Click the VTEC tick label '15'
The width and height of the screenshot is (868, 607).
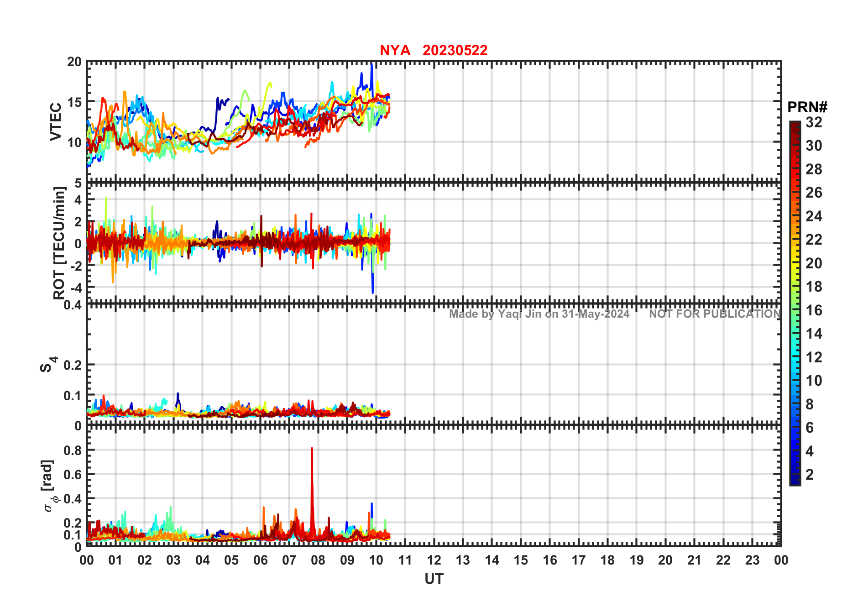(x=74, y=102)
